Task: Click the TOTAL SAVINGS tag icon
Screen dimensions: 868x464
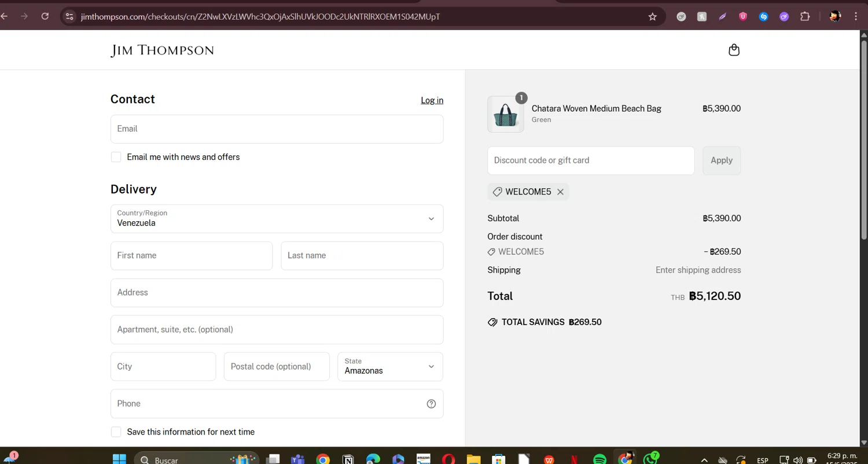Action: [492, 322]
